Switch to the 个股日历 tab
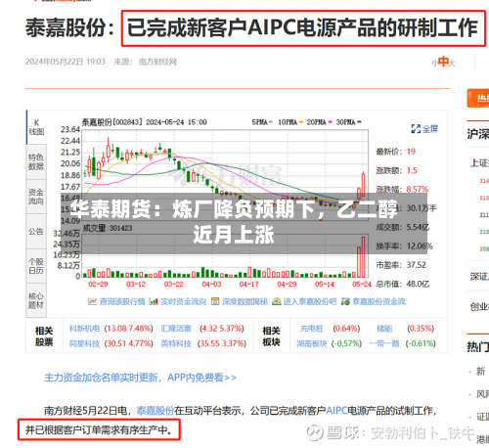This screenshot has height=448, width=489. pos(36,266)
